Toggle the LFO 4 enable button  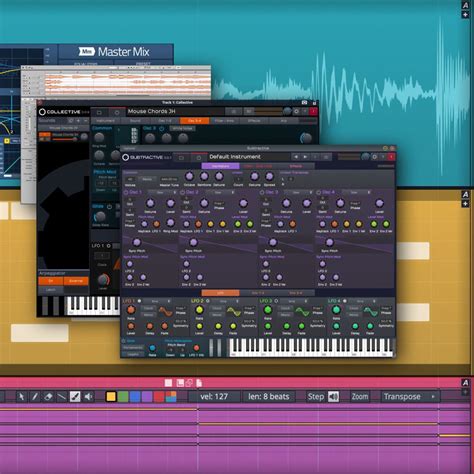click(345, 301)
